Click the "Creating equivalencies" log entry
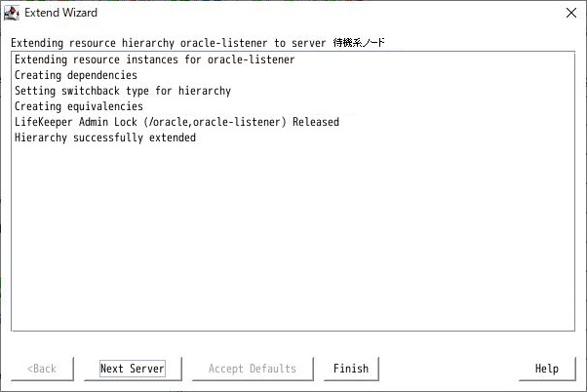Viewport: 587px width, 392px height. coord(79,106)
